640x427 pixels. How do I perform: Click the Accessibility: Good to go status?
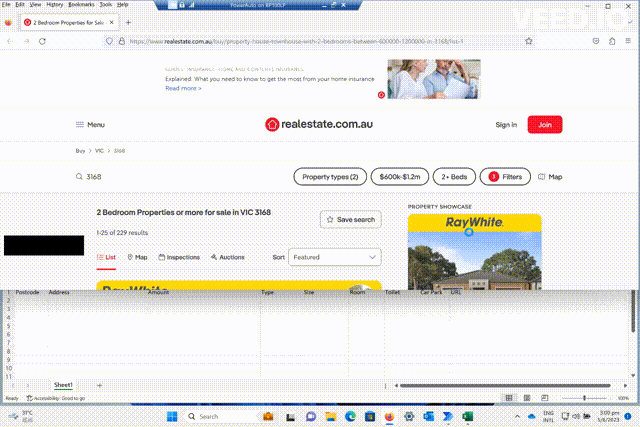click(x=56, y=398)
